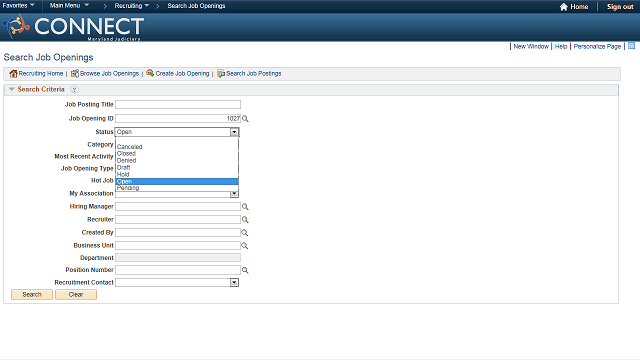Open the Recruiting breadcrumb menu

tap(131, 6)
